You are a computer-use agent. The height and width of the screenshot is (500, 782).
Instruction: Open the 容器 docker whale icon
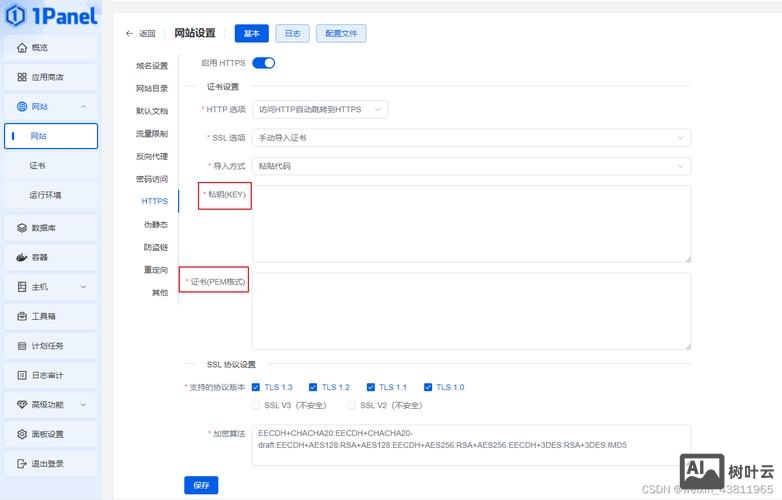(x=21, y=257)
